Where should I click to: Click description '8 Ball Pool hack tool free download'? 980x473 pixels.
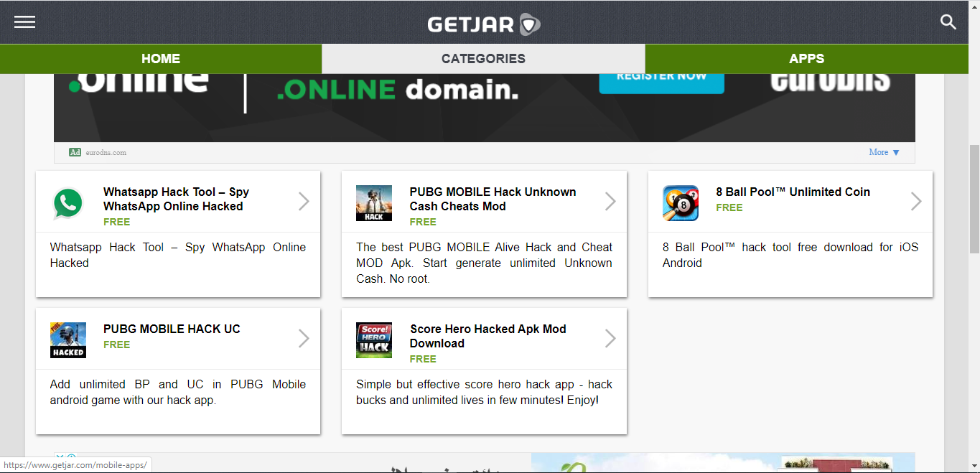(790, 255)
